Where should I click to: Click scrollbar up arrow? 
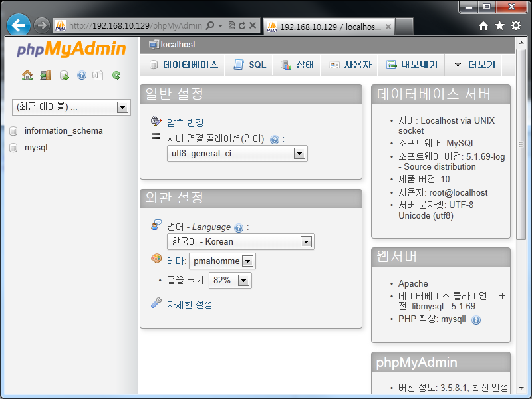click(x=521, y=43)
